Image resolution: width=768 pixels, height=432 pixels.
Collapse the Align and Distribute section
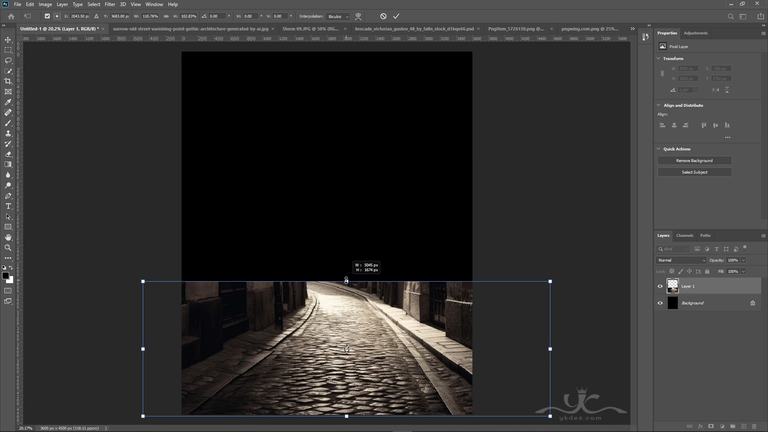point(658,105)
